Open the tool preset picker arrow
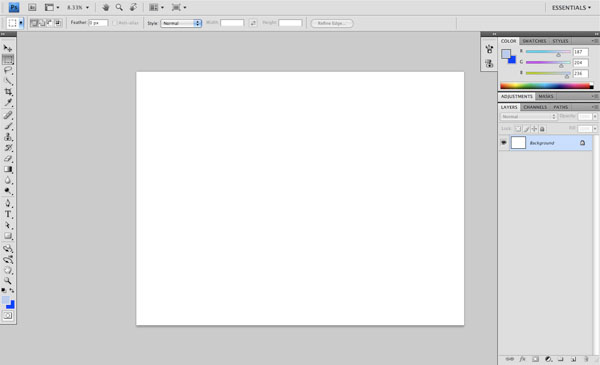This screenshot has height=365, width=600. (x=21, y=23)
